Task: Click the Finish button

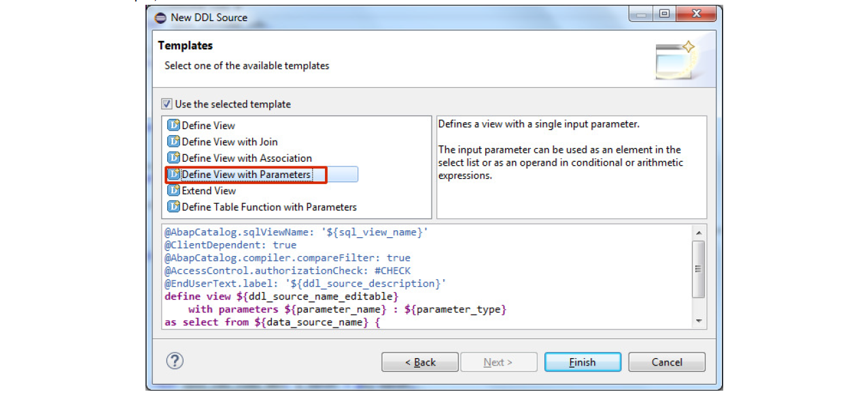Action: 583,361
